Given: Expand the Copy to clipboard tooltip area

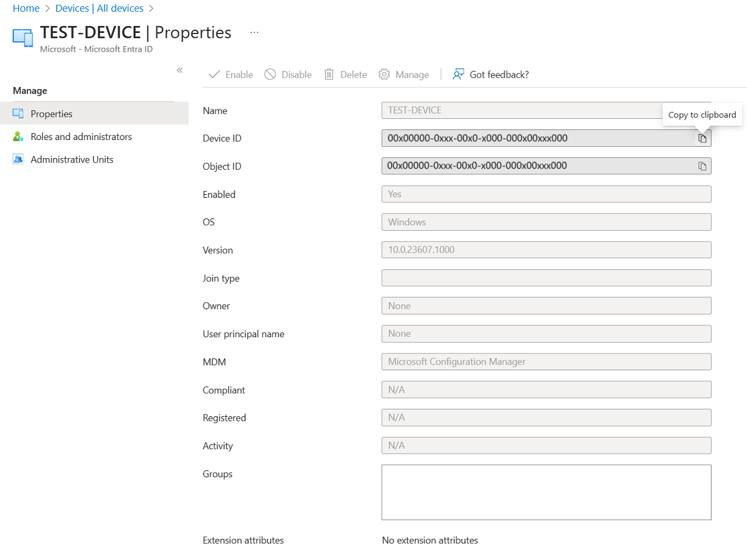Looking at the screenshot, I should [x=702, y=114].
